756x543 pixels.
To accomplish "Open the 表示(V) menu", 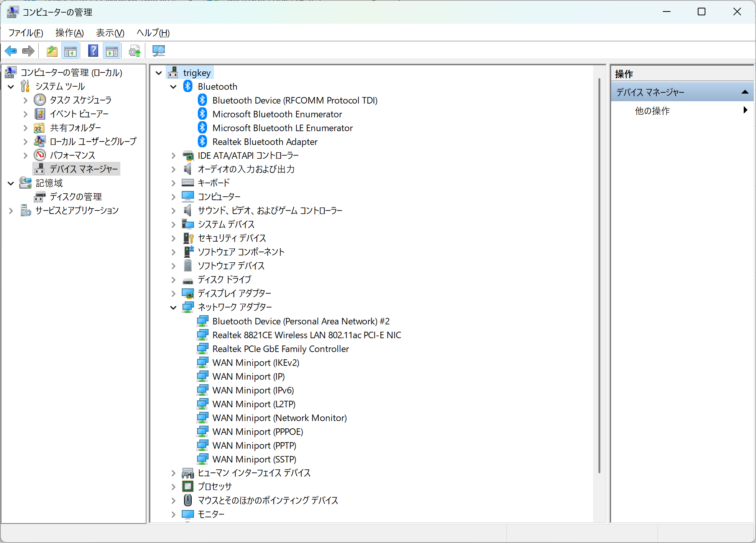I will 110,33.
